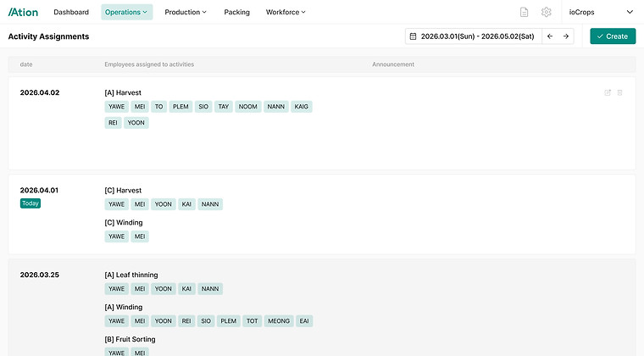644x356 pixels.
Task: Expand the Operations menu
Action: 126,13
